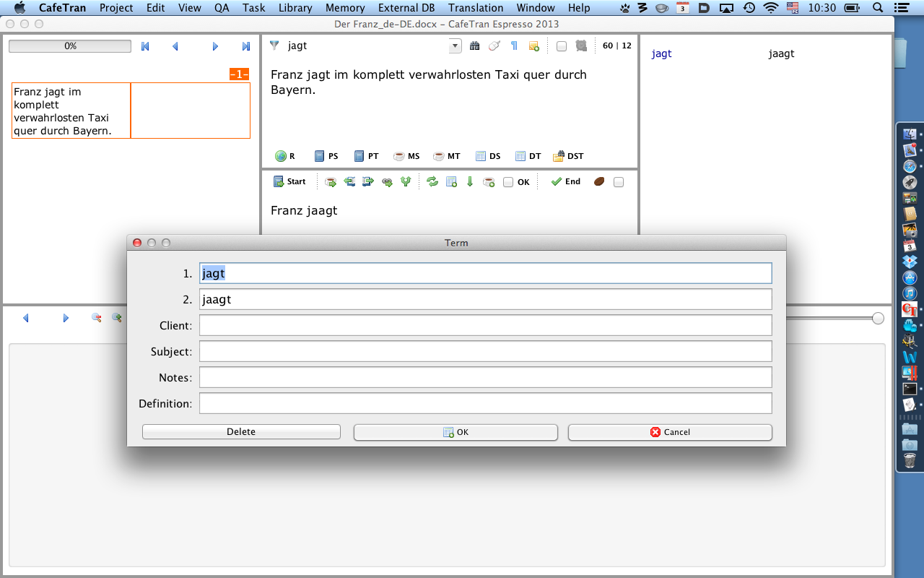
Task: Jump to the last segment arrow
Action: [x=246, y=46]
